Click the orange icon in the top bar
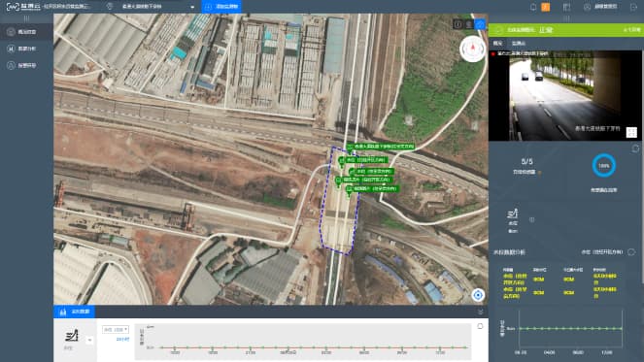This screenshot has width=644, height=362. click(546, 7)
